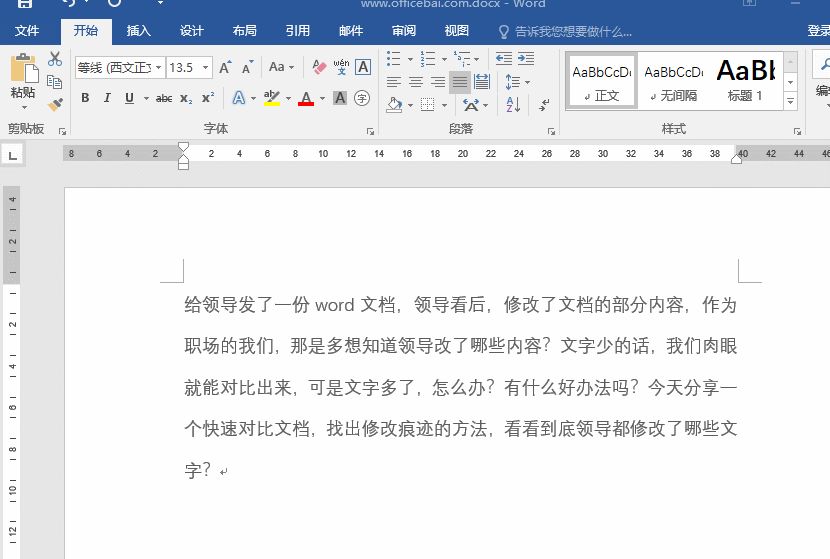This screenshot has height=559, width=830.
Task: Toggle subscript formatting
Action: pyautogui.click(x=186, y=98)
